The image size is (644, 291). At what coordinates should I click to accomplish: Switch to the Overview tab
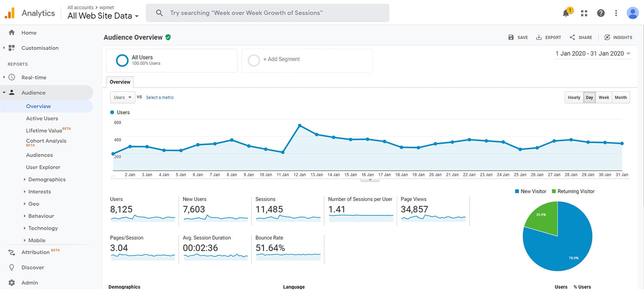(119, 82)
